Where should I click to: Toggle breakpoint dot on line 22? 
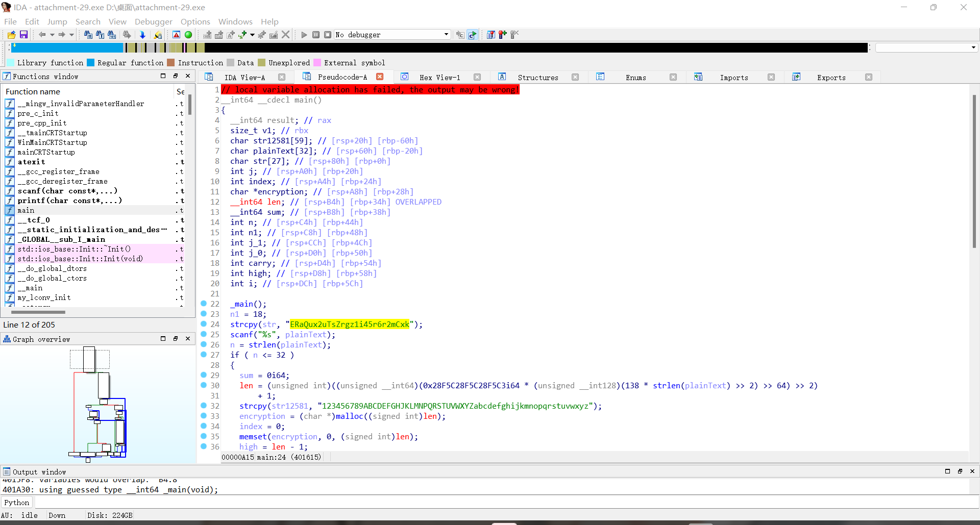click(204, 304)
